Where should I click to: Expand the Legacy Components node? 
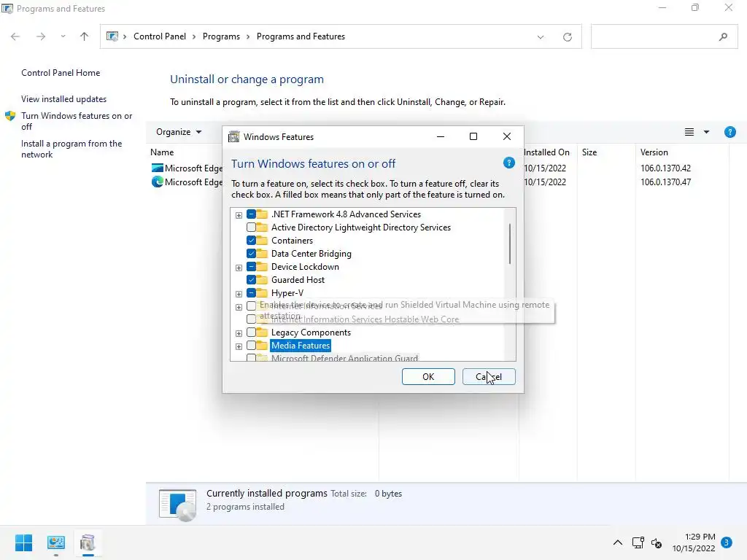coord(239,332)
